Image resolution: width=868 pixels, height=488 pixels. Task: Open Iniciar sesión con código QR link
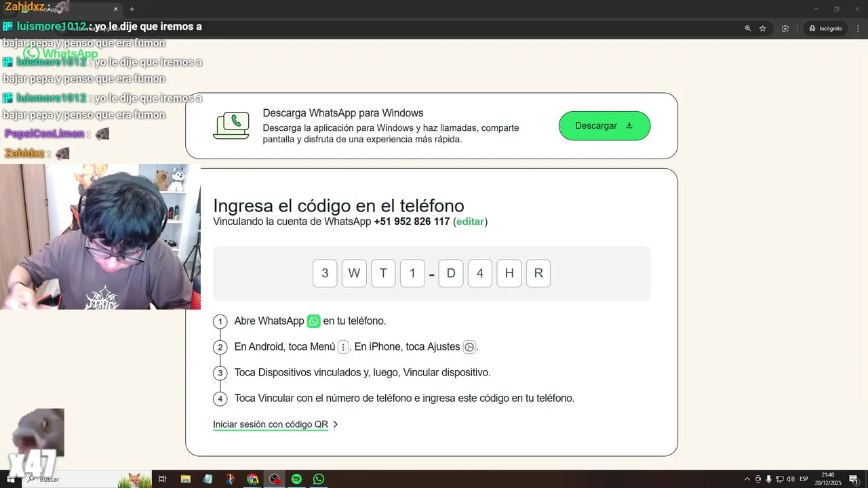pos(271,424)
